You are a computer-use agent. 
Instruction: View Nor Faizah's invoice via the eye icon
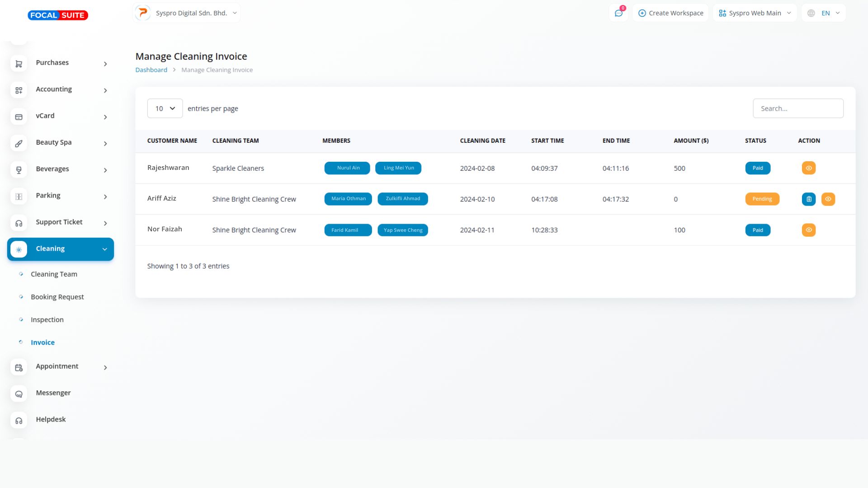coord(808,230)
